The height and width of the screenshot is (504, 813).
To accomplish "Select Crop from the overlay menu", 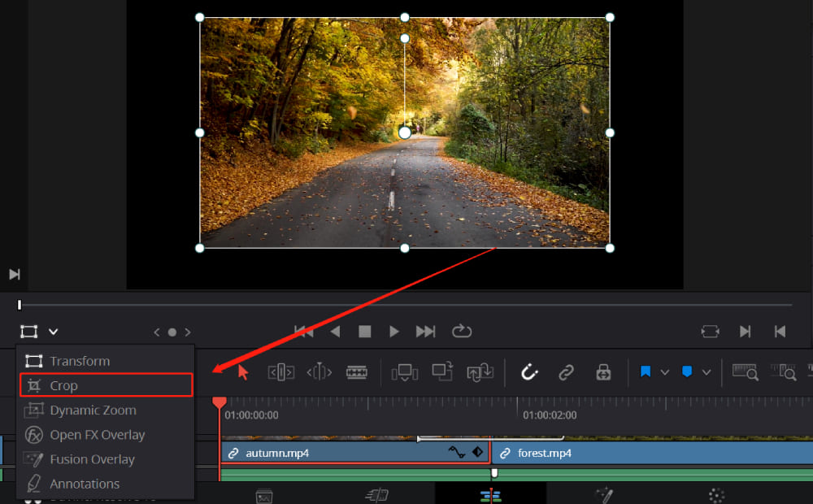I will [x=65, y=385].
